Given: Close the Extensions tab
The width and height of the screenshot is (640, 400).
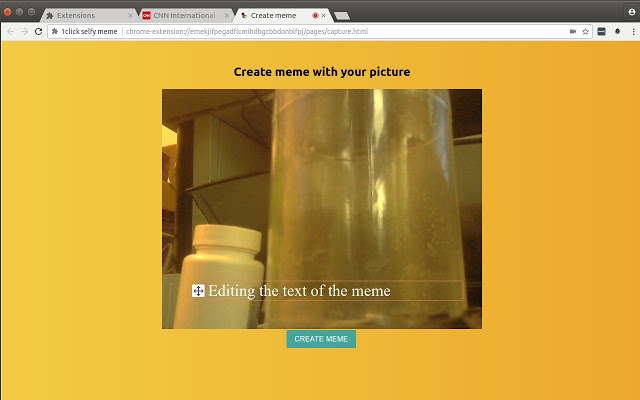Looking at the screenshot, I should coord(130,16).
